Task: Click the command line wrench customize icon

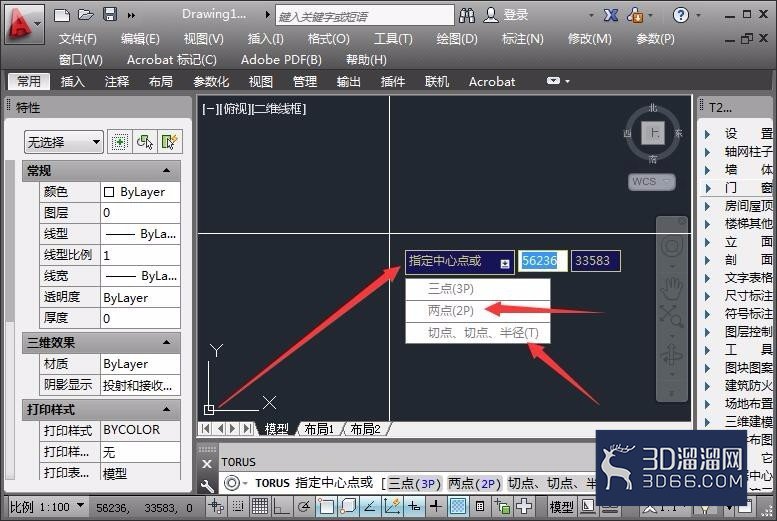Action: [207, 485]
